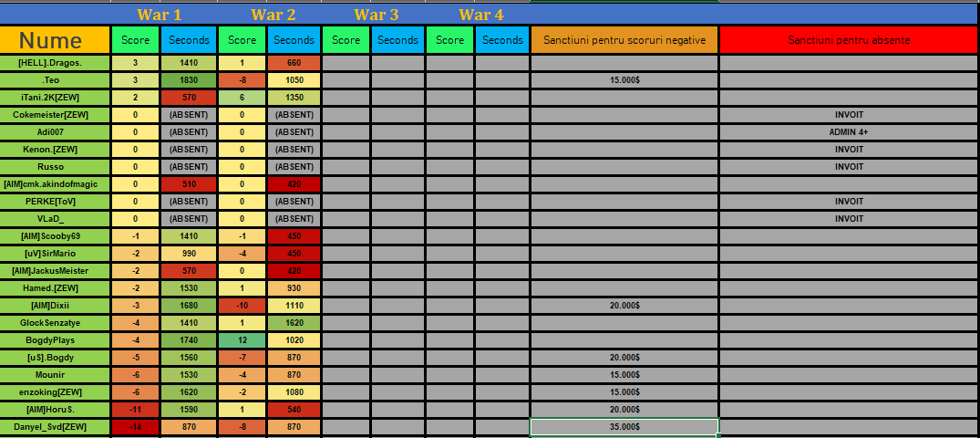Select cmk.akindofmagic's War 1 seconds 510
Image resolution: width=980 pixels, height=438 pixels.
click(189, 184)
